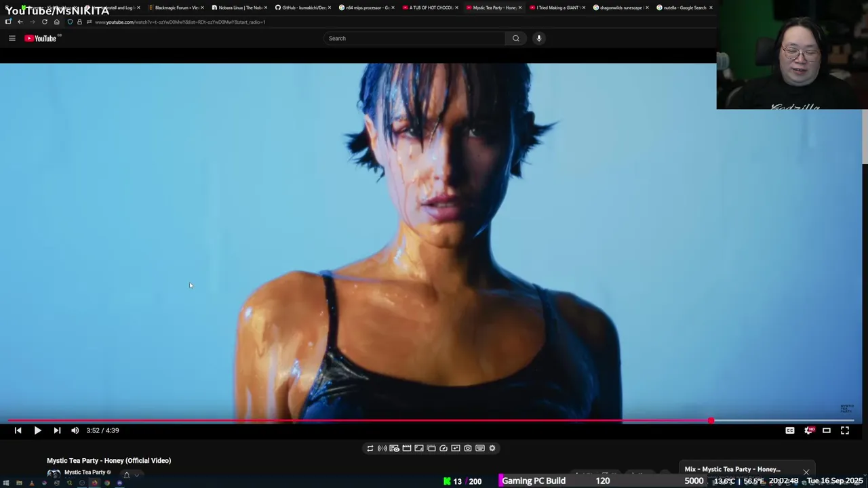Switch to Nobara Linux tab
This screenshot has height=488, width=868.
click(240, 7)
